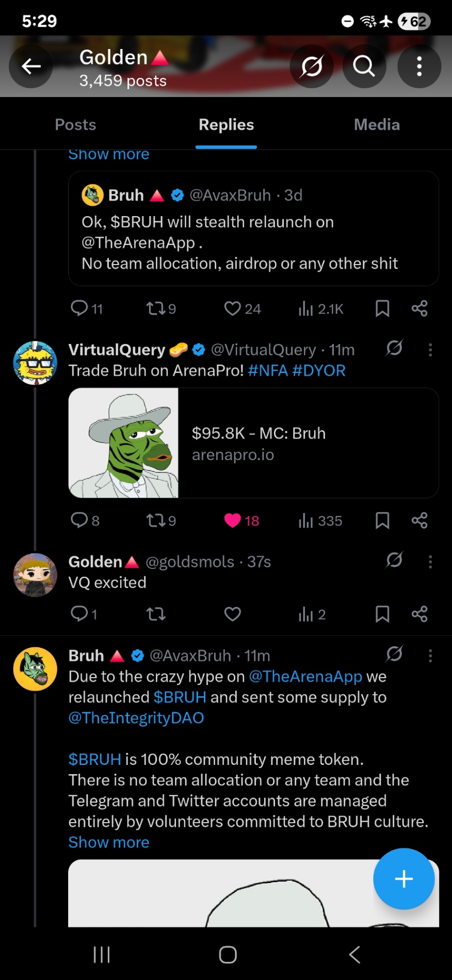Viewport: 452px width, 980px height.
Task: Open search on Golden's profile
Action: (364, 66)
